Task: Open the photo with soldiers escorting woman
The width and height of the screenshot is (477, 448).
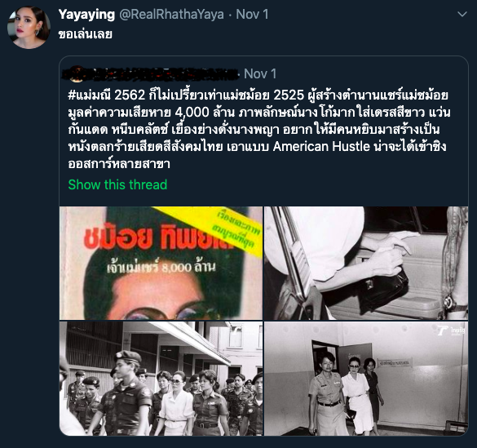Action: pyautogui.click(x=161, y=379)
